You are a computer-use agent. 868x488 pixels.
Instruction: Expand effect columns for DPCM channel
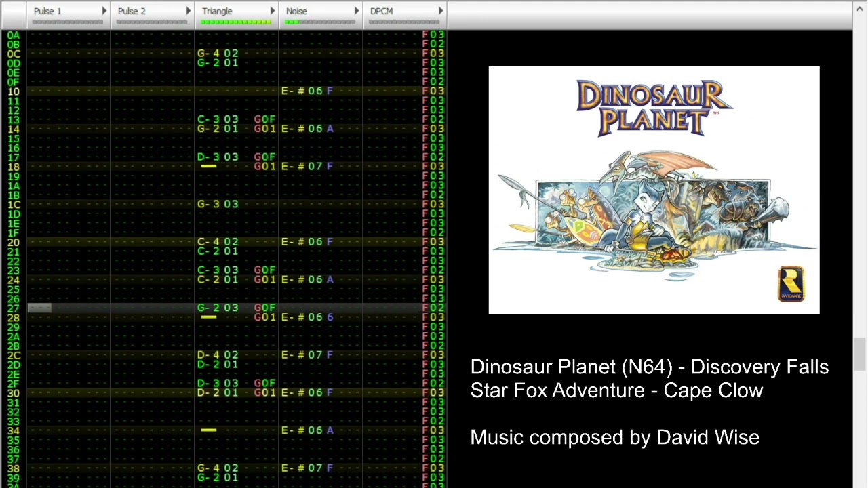tap(440, 11)
